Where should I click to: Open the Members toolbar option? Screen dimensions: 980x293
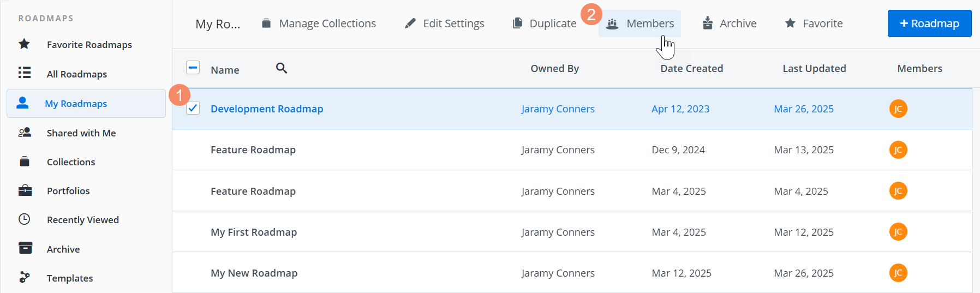coord(640,23)
